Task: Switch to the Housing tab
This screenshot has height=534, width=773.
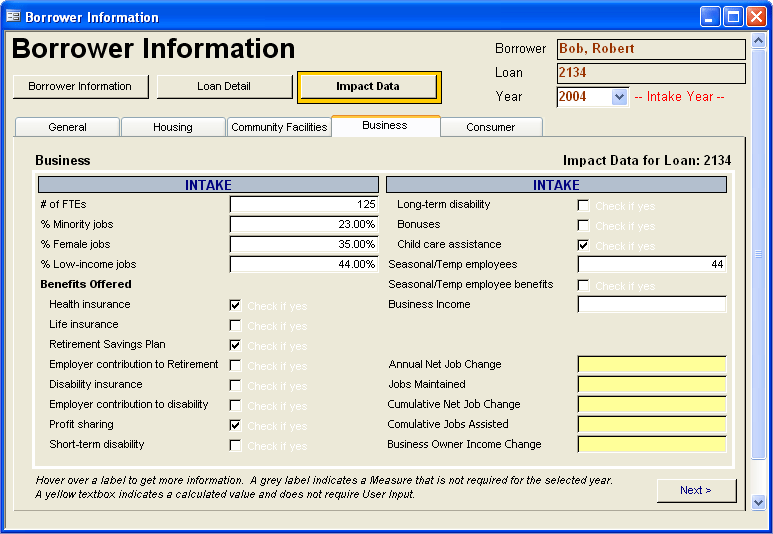Action: click(x=173, y=127)
